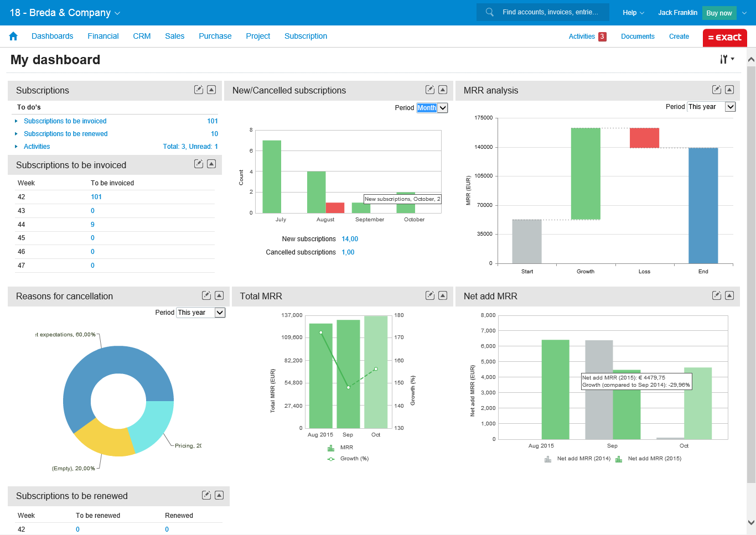Open Subscriptions to be invoiced link
Screen dimensions: 756x535
tap(65, 121)
